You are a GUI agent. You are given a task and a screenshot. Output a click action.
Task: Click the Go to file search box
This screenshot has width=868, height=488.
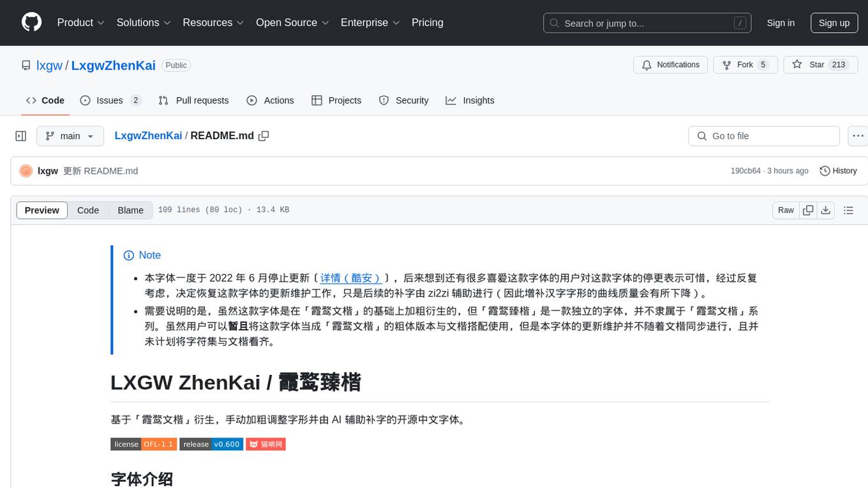tap(764, 136)
